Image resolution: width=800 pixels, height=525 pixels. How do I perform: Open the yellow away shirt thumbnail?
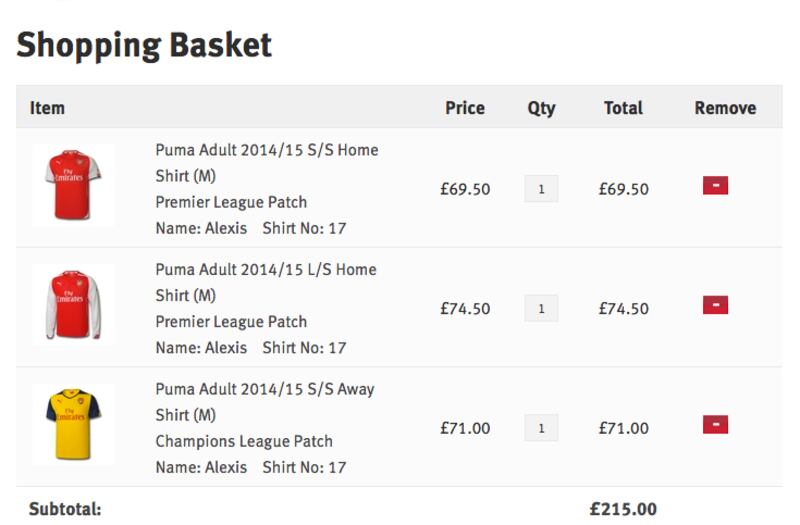(x=73, y=424)
